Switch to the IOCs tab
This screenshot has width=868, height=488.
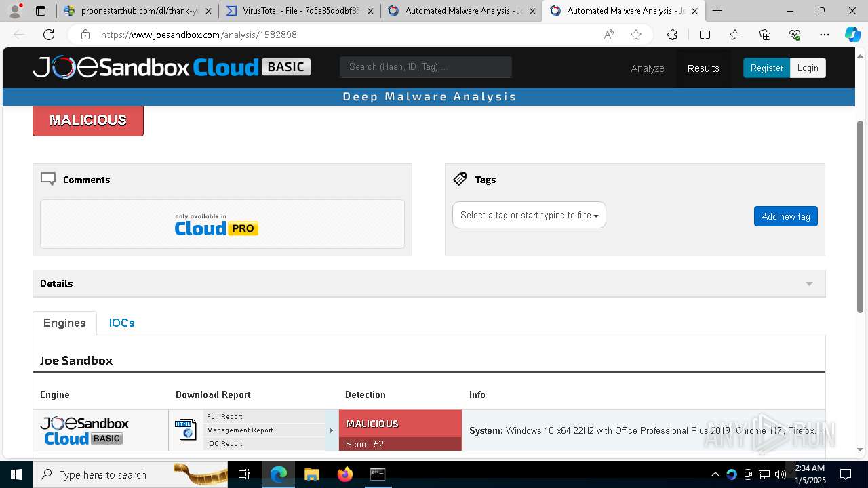pos(122,323)
